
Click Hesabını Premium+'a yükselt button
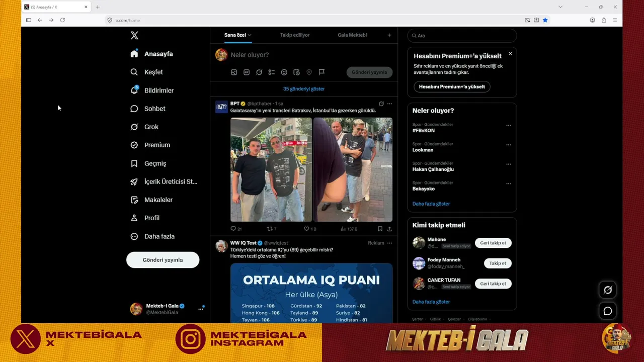[452, 86]
